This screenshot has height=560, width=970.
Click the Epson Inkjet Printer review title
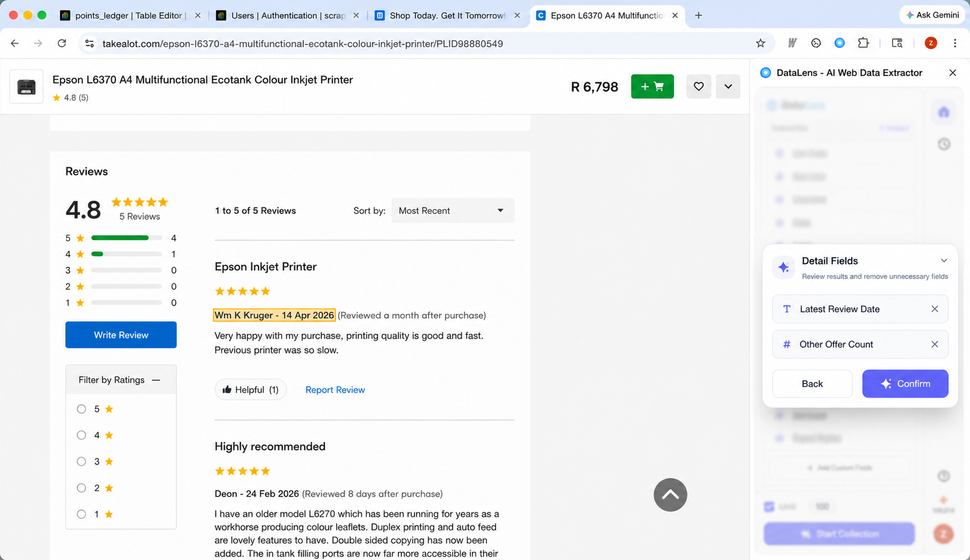[266, 267]
